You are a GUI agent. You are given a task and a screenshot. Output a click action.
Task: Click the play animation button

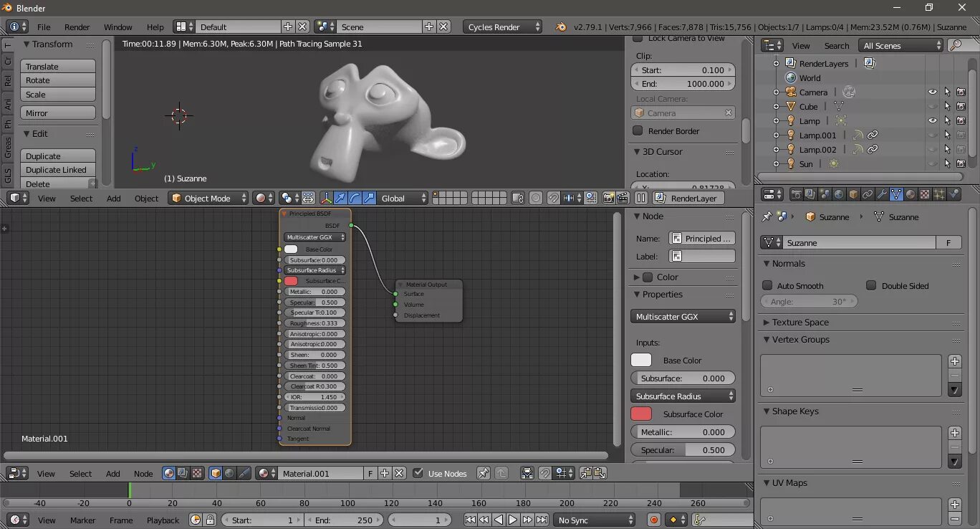click(513, 520)
